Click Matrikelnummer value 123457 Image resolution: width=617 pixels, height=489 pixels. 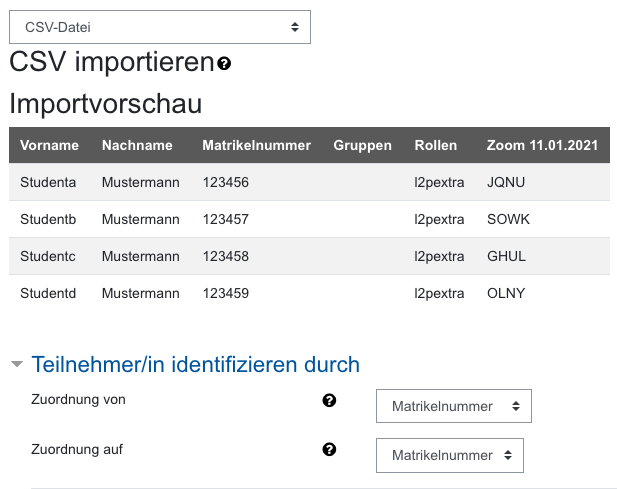[225, 219]
